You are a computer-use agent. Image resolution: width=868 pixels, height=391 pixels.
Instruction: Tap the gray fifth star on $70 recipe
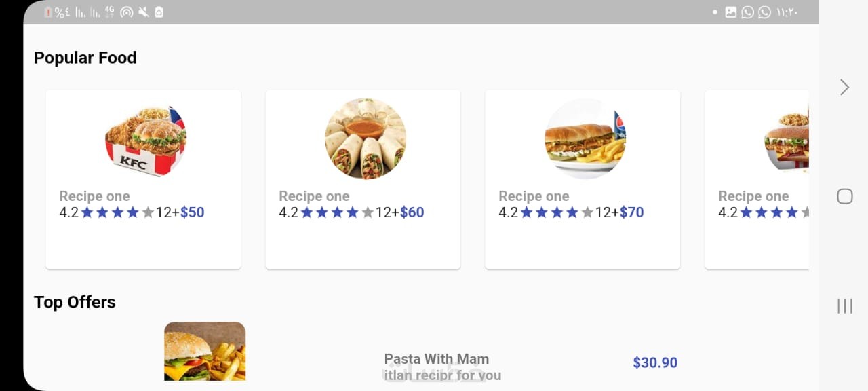tap(588, 213)
